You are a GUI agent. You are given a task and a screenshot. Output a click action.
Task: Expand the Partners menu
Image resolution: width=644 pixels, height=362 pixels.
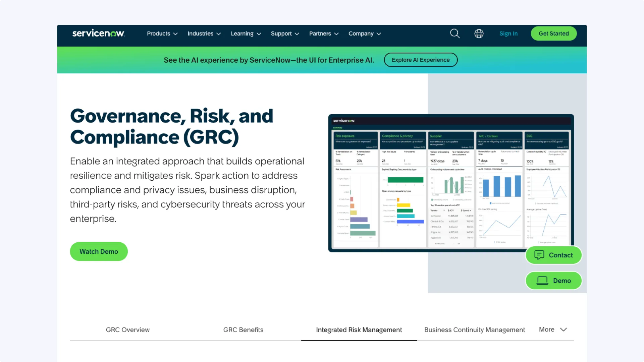coord(324,34)
